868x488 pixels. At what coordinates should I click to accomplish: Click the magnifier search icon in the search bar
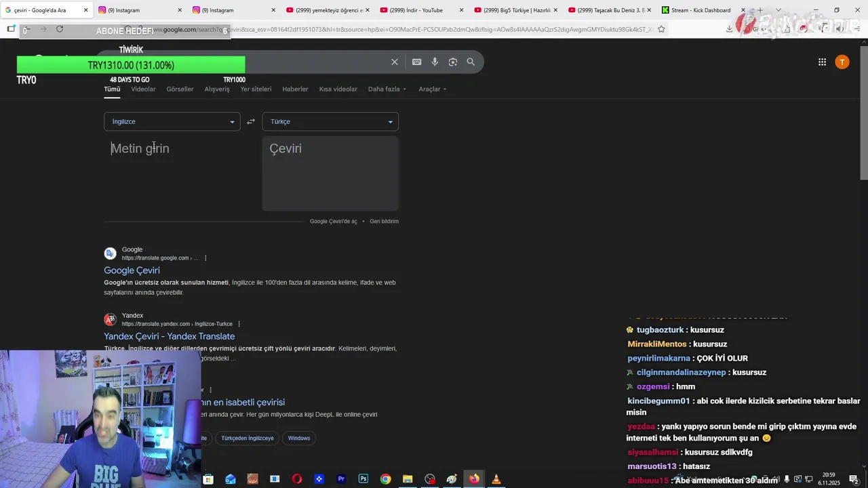click(x=471, y=62)
